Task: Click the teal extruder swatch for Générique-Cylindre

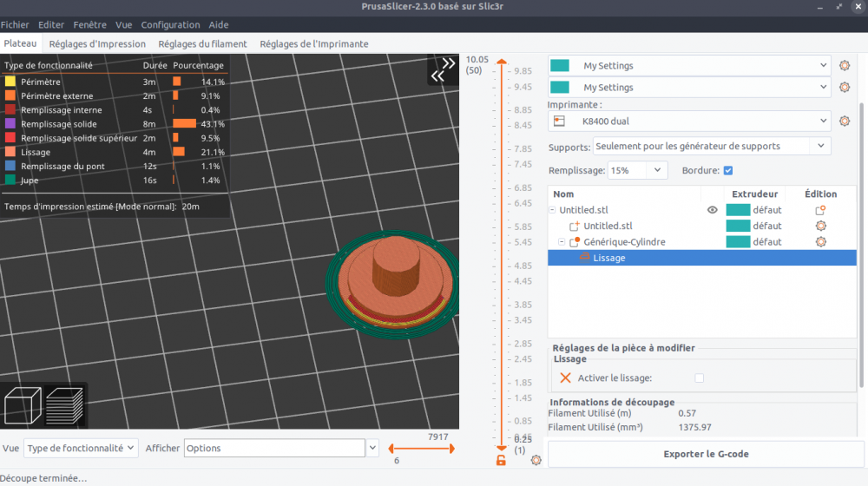Action: [x=738, y=242]
